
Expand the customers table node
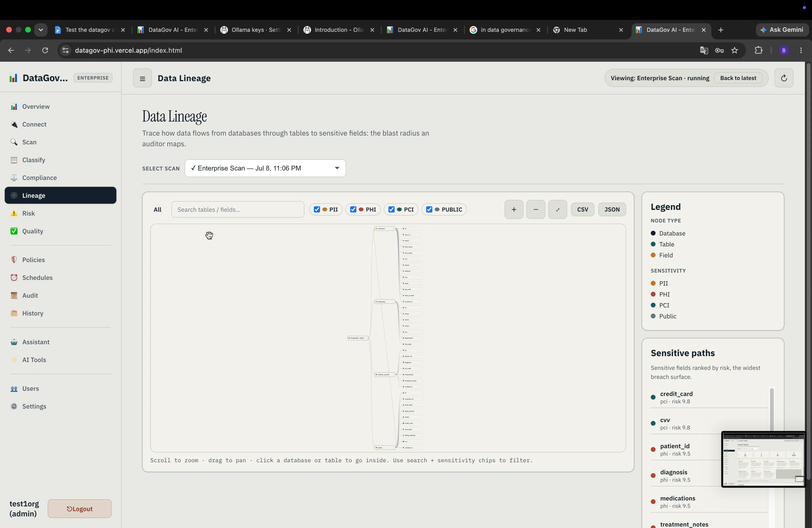pyautogui.click(x=384, y=229)
